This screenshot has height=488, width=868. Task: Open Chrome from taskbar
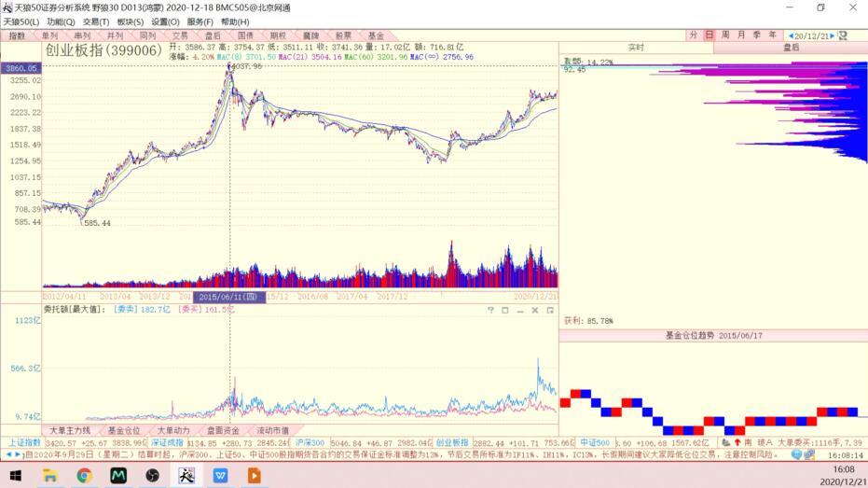click(84, 475)
